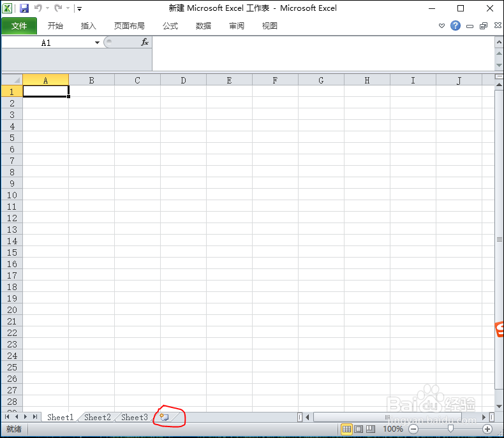Click the orange Sogou input icon at right edge
Viewport: 504px width, 438px height.
click(500, 330)
